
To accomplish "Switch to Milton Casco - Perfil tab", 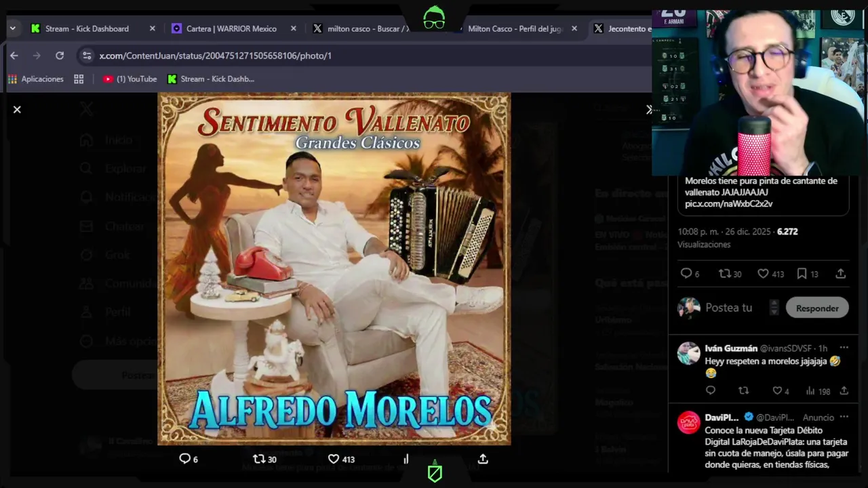I will point(515,28).
